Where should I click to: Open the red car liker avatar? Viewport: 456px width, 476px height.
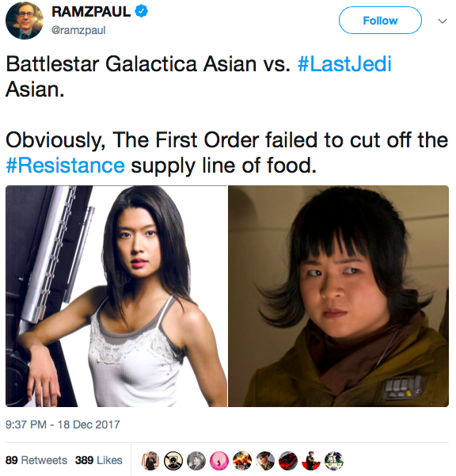point(288,460)
